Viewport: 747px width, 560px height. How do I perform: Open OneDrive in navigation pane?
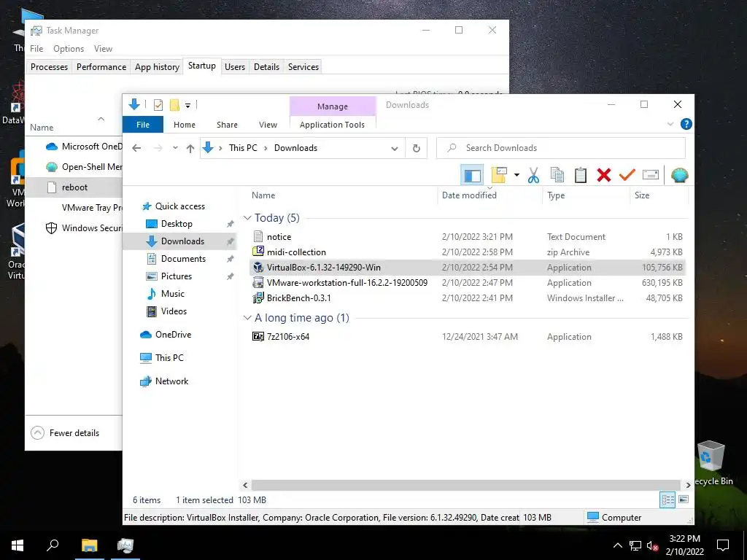(x=173, y=335)
